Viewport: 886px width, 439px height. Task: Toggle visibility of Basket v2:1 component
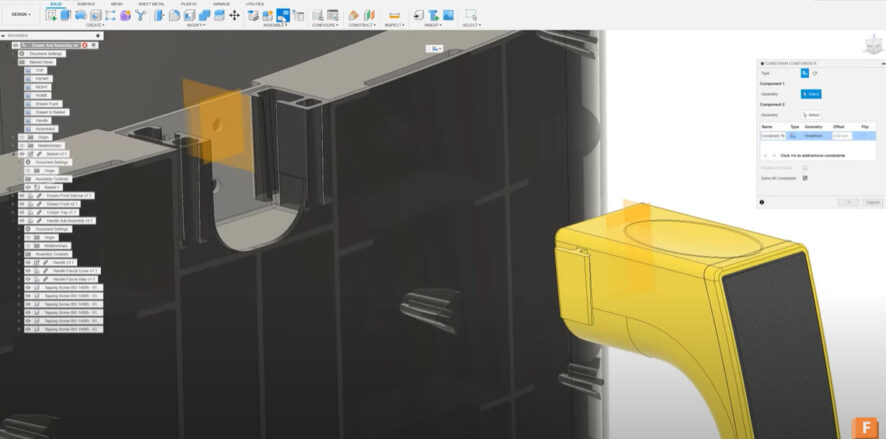click(x=21, y=154)
